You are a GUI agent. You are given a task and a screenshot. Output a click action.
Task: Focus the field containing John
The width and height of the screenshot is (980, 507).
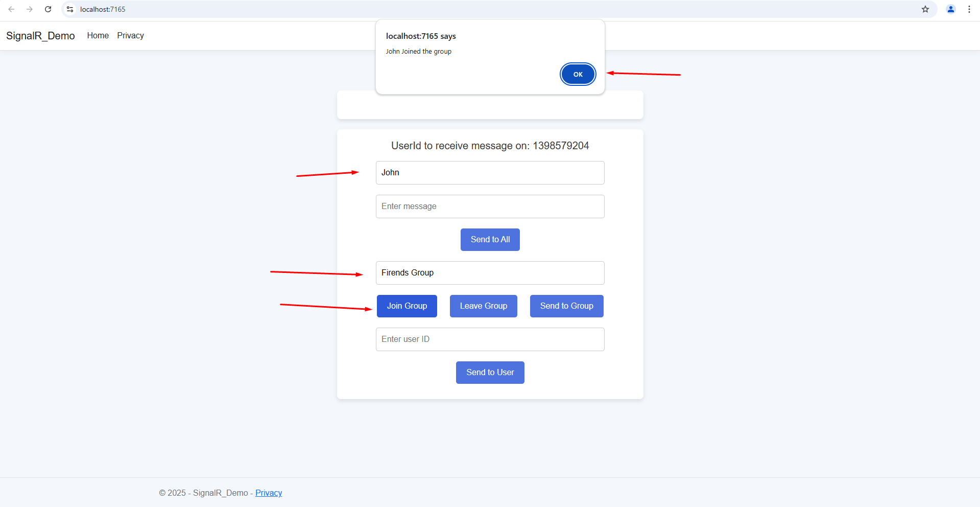click(x=490, y=172)
